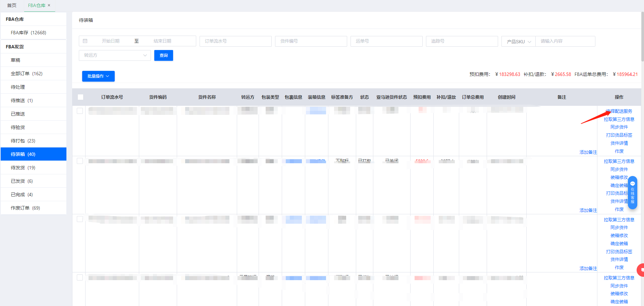Image resolution: width=644 pixels, height=306 pixels.
Task: Click the red floating icon at the right edge
Action: click(641, 270)
